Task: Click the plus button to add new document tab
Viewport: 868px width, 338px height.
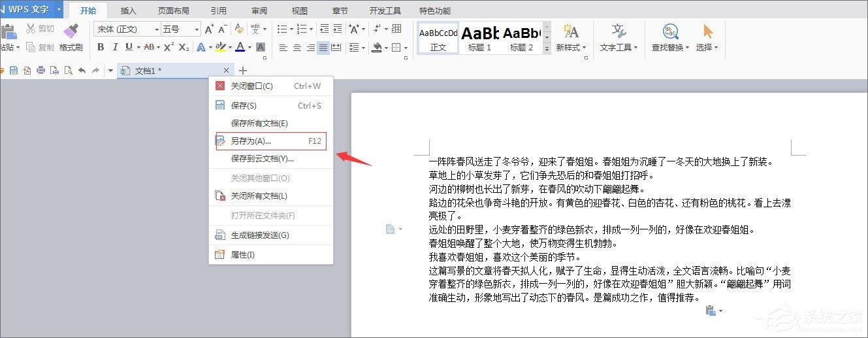Action: (x=243, y=71)
